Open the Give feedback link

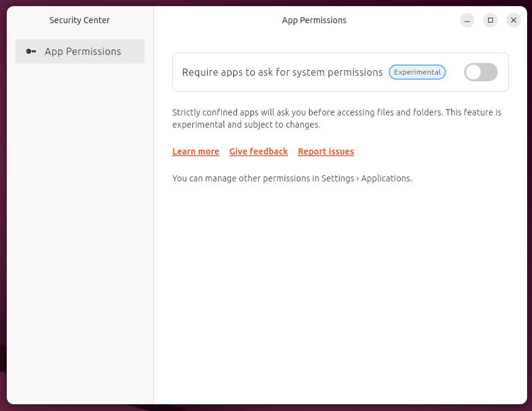[x=258, y=151]
